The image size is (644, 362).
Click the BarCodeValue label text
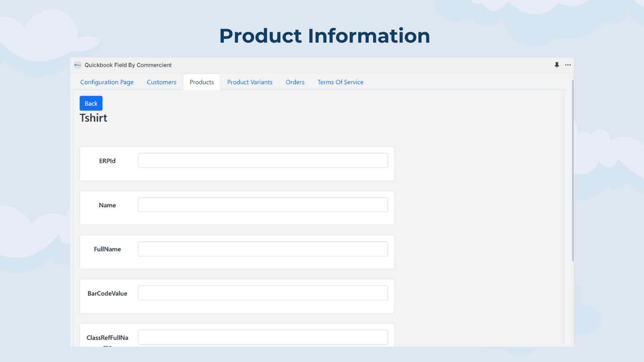[x=107, y=294]
